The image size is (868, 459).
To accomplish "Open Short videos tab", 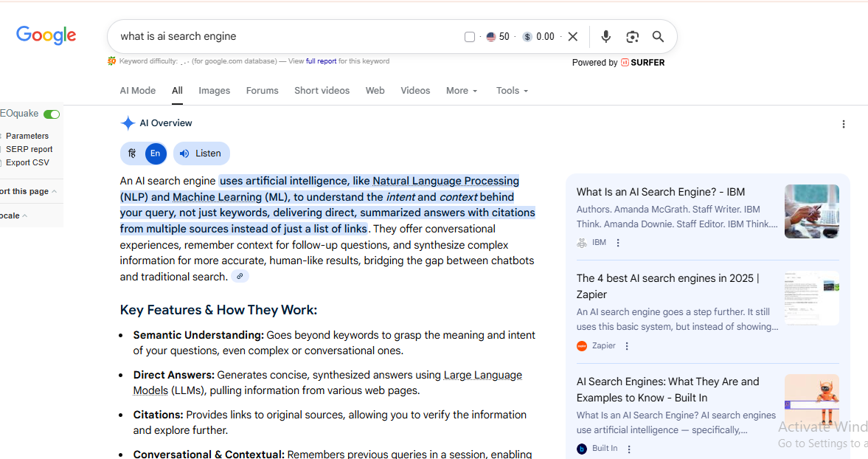I will pyautogui.click(x=322, y=90).
